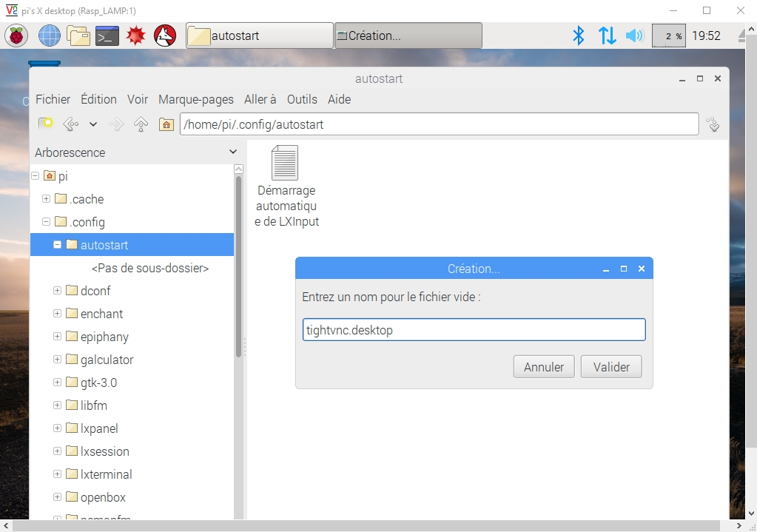Open the Édition menu

click(x=98, y=99)
